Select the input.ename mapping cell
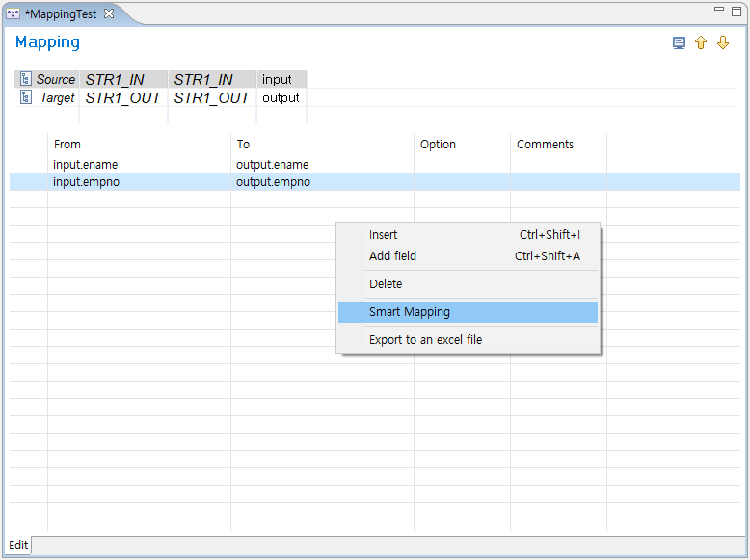Screen dimensions: 750x560 coord(86,165)
